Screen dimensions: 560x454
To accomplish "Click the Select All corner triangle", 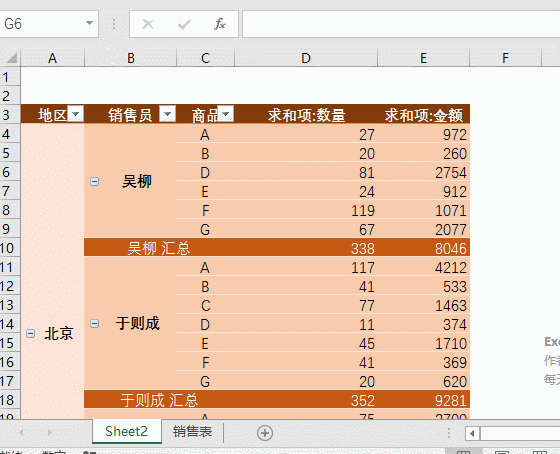I will tap(11, 58).
